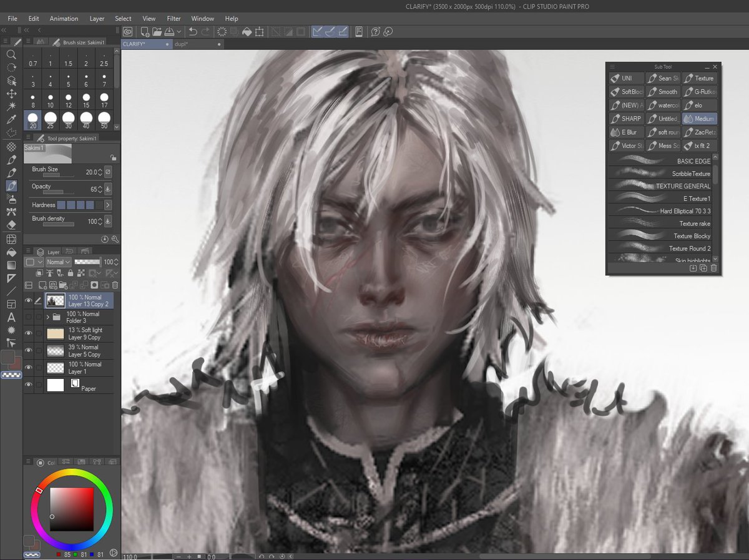
Task: Click the New file toolbar icon
Action: (x=145, y=31)
